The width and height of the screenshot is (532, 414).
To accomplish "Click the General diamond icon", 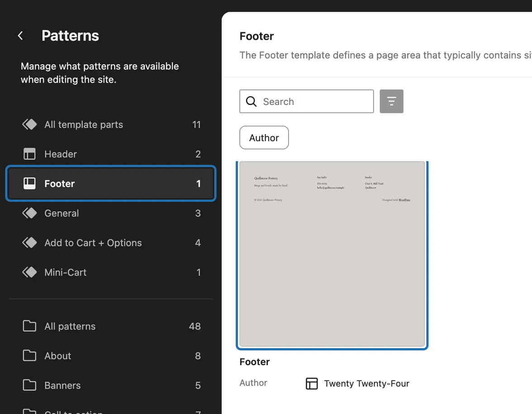I will click(29, 213).
